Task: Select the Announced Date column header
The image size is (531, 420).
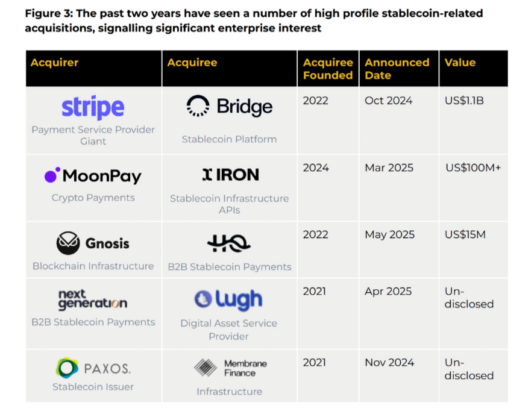Action: point(397,69)
